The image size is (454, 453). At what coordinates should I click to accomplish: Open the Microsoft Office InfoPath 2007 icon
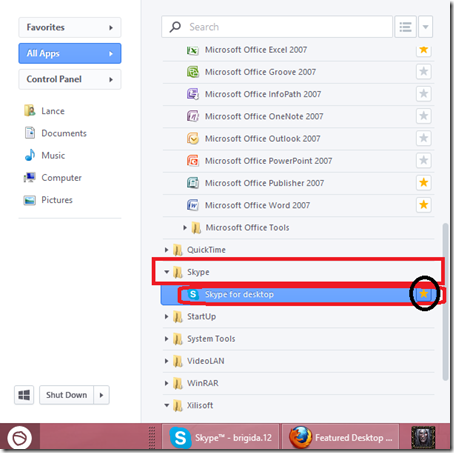pyautogui.click(x=193, y=94)
